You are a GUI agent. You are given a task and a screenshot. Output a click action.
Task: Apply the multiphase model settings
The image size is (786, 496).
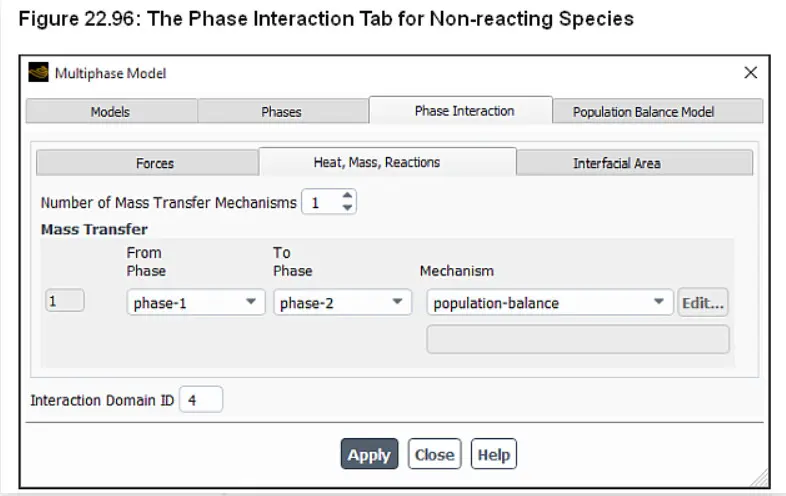point(369,454)
